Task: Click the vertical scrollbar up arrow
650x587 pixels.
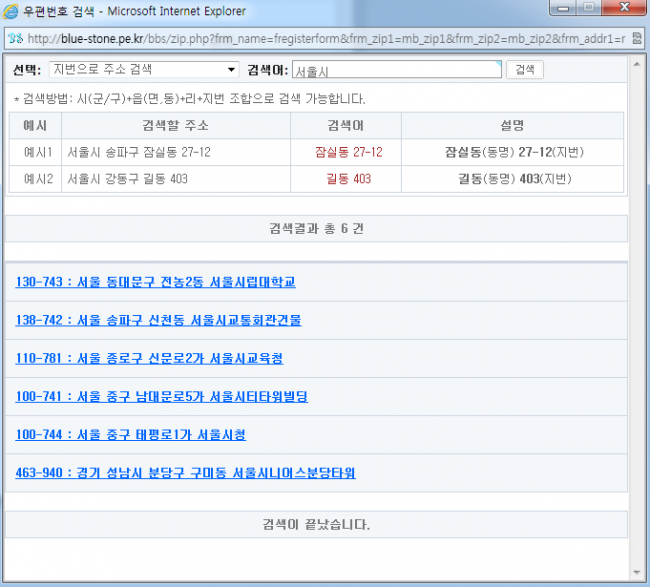Action: click(x=637, y=63)
